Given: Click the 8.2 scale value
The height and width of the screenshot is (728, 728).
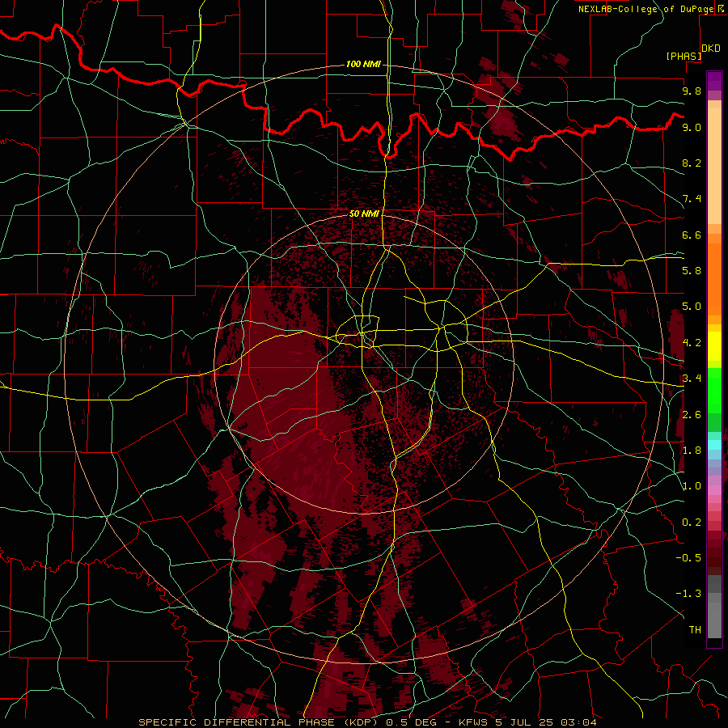Looking at the screenshot, I should click(692, 163).
